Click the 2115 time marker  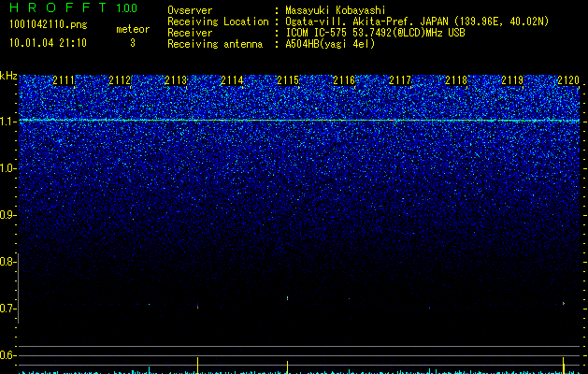288,80
